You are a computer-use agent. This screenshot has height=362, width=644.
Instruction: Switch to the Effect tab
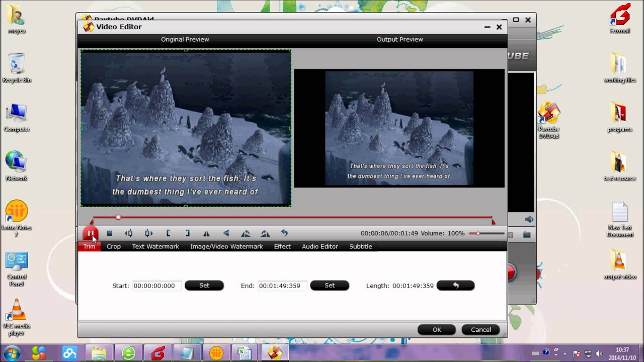tap(282, 246)
